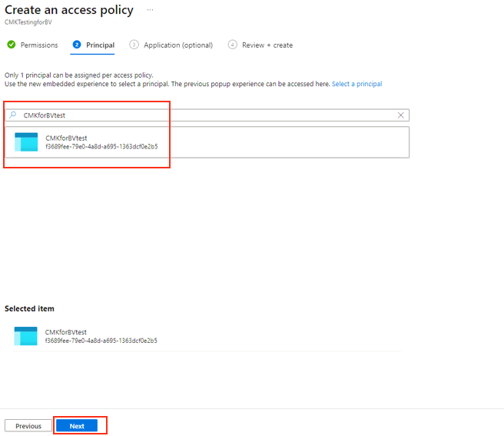Open the Select a principal link

click(356, 84)
